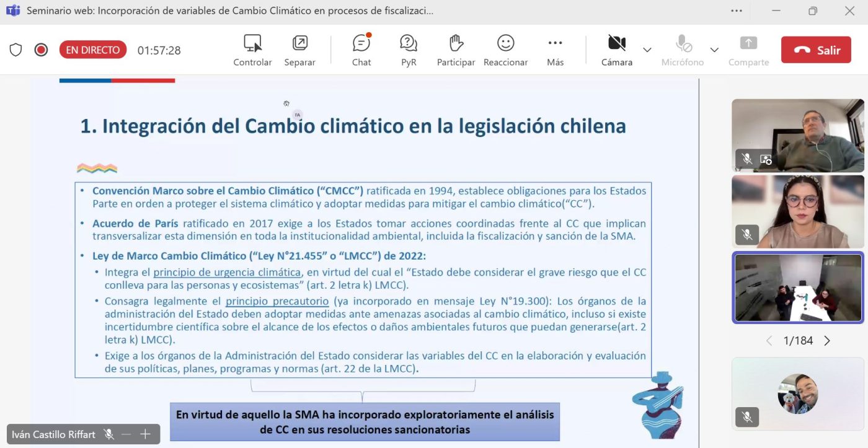
Task: Zoom in with plus next to presenter name
Action: (146, 434)
